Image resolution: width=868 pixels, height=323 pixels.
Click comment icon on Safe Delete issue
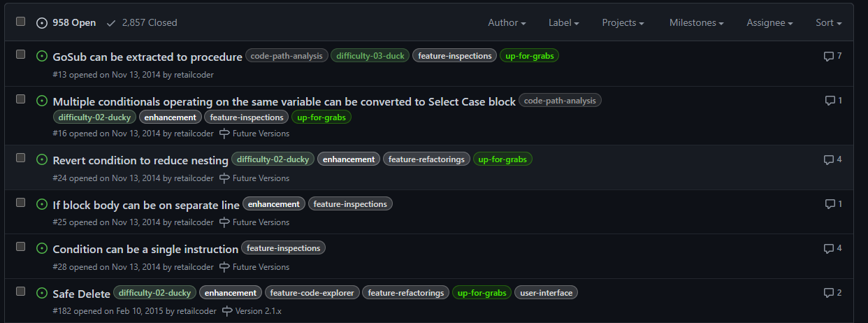(x=829, y=293)
